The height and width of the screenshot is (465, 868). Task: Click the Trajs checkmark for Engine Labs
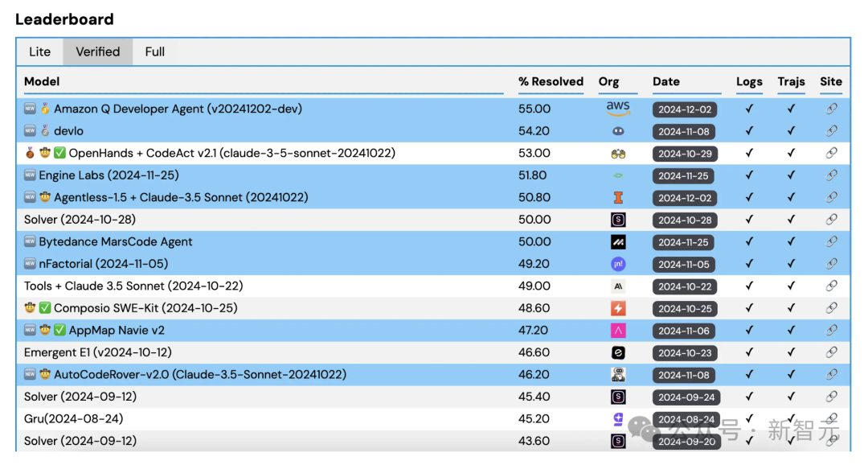pos(791,175)
